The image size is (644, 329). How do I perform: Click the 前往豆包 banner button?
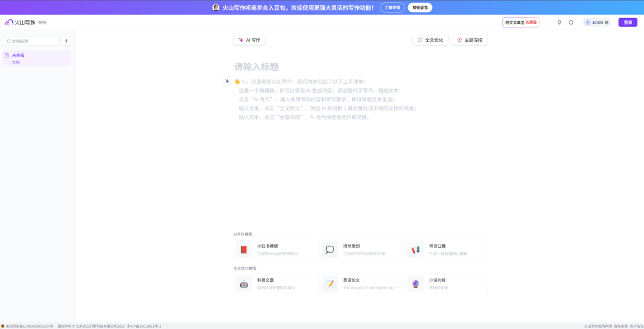(x=420, y=7)
